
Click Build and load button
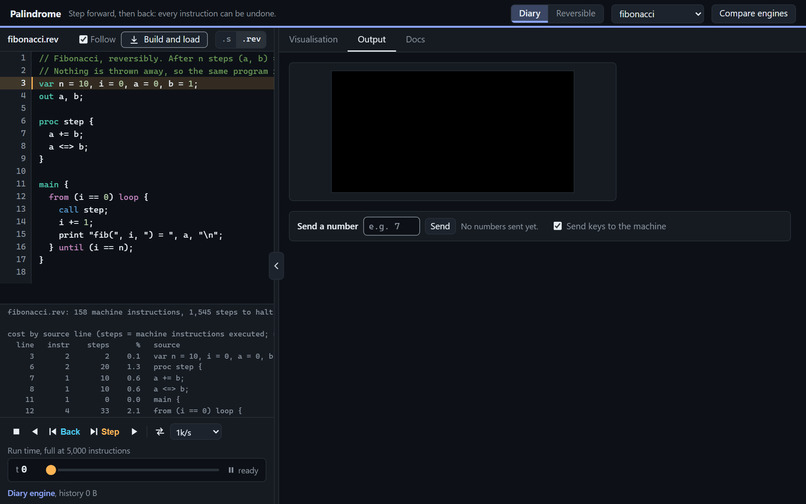point(164,39)
